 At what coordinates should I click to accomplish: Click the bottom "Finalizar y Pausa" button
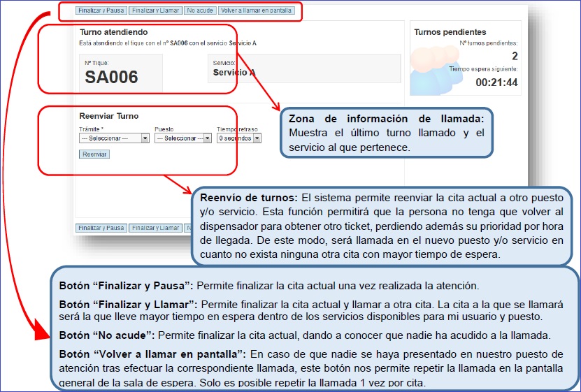coord(101,228)
